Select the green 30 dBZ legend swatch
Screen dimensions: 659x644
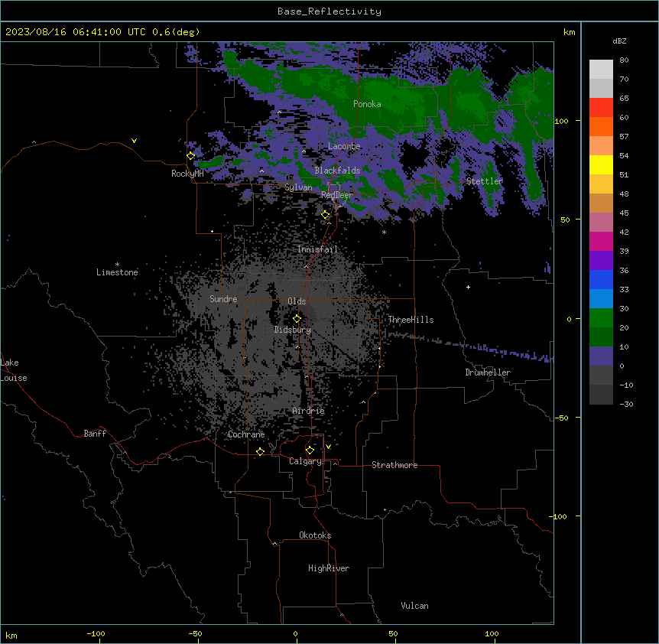click(x=601, y=318)
